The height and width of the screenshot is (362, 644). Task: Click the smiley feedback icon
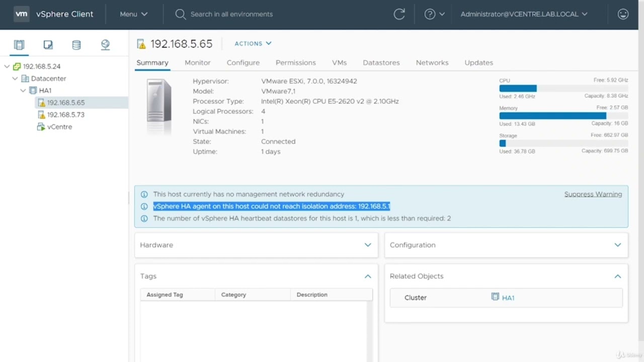[623, 14]
